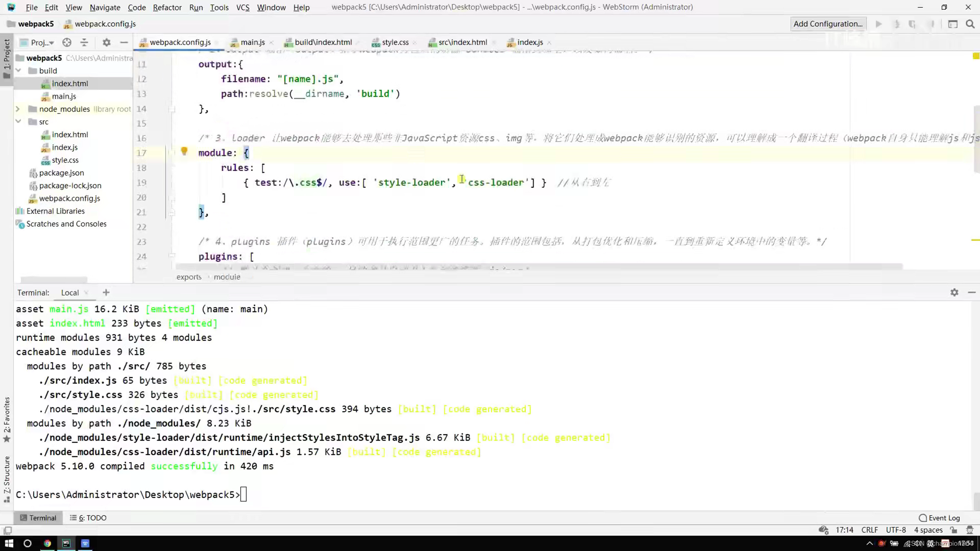Collapse the build folder

[18, 71]
